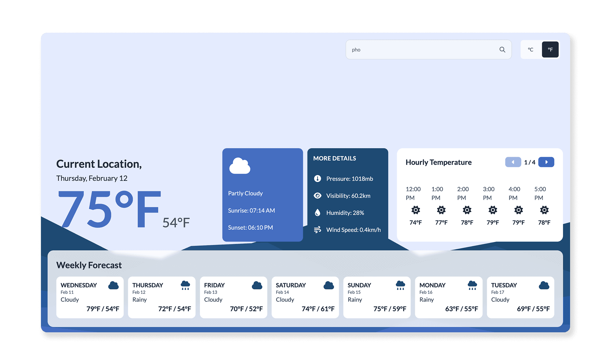
Task: Click the visibility eye icon
Action: [318, 196]
